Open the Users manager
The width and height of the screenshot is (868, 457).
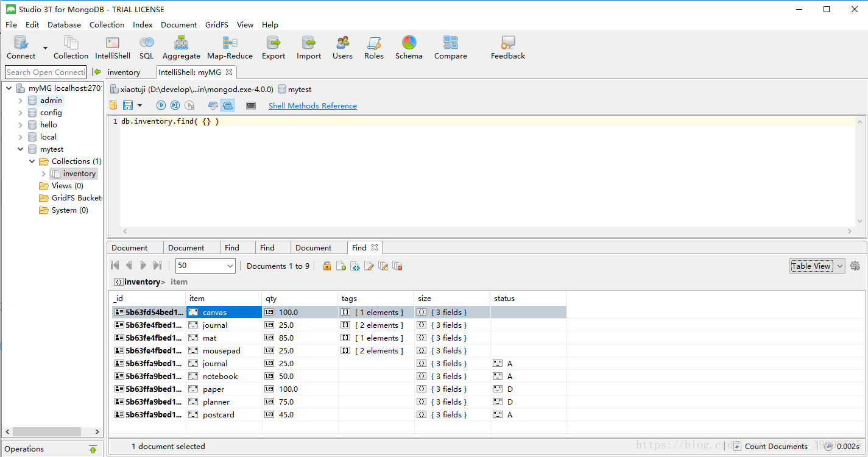coord(342,47)
